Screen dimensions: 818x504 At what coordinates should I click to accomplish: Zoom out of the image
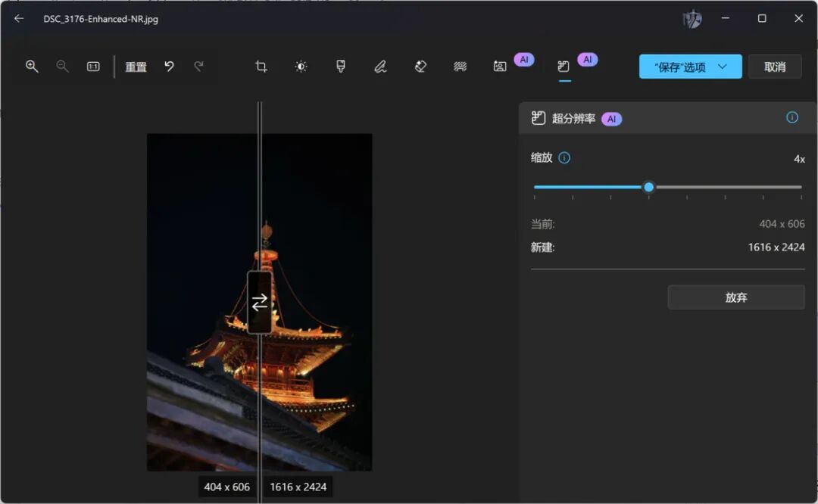click(62, 66)
